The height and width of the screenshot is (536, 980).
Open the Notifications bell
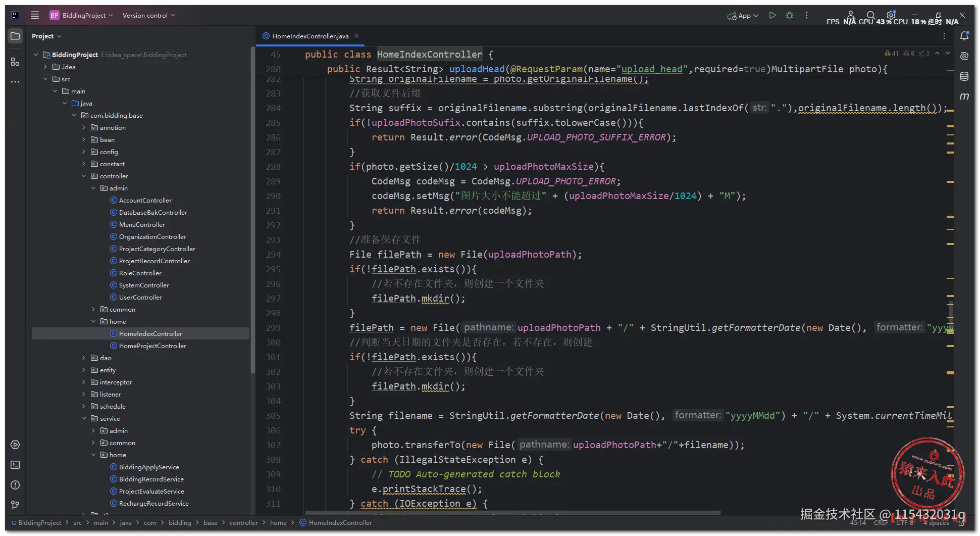point(964,36)
